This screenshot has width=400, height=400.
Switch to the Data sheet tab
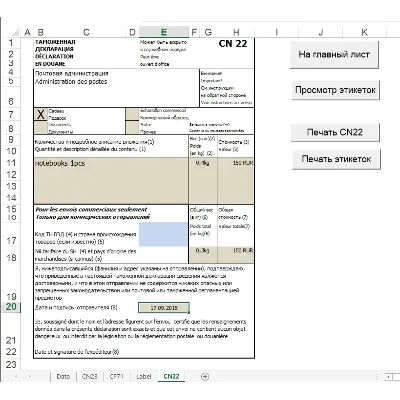pos(63,376)
